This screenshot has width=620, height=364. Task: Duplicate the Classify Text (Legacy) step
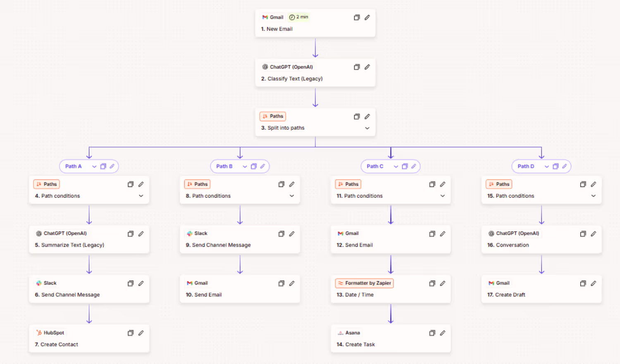tap(357, 67)
